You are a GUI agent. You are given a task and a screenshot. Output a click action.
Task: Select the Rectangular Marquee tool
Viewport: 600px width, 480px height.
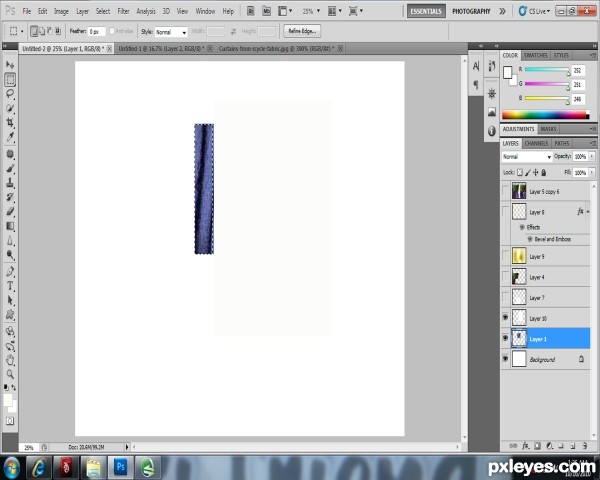10,79
